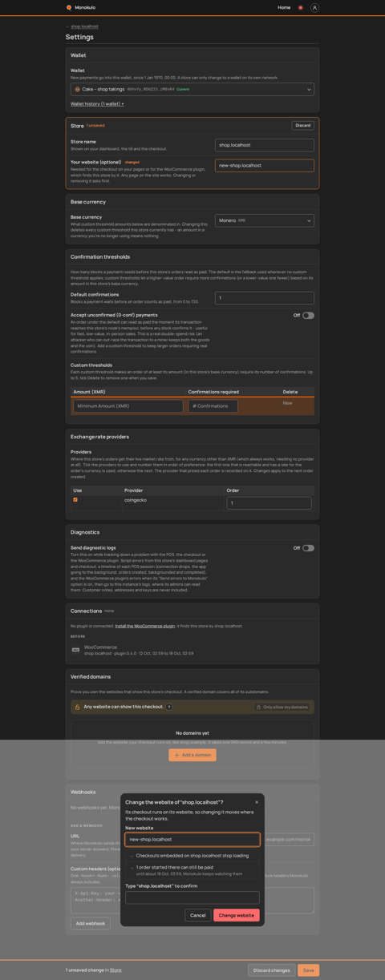Screen dimensions: 385x980
Task: Follow the Store link in unsaved bar
Action: coord(115,970)
